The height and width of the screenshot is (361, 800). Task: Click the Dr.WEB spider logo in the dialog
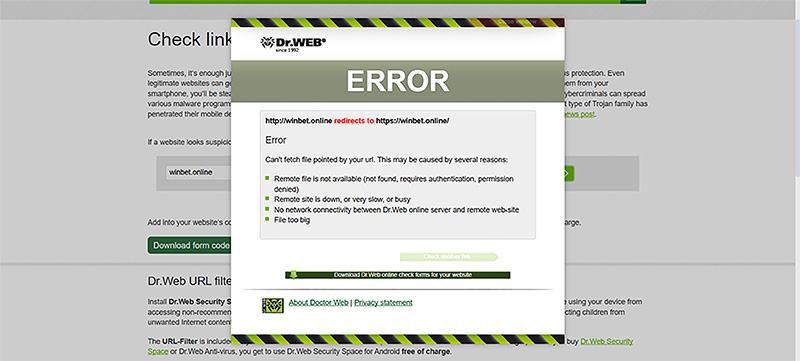pyautogui.click(x=293, y=43)
